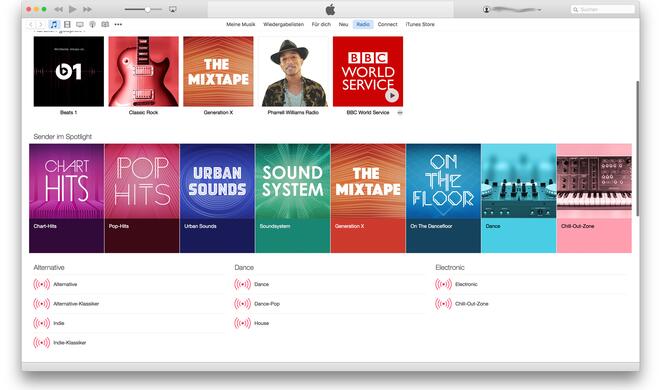
Task: Open the Dance mixer spotlight tile
Action: click(519, 198)
